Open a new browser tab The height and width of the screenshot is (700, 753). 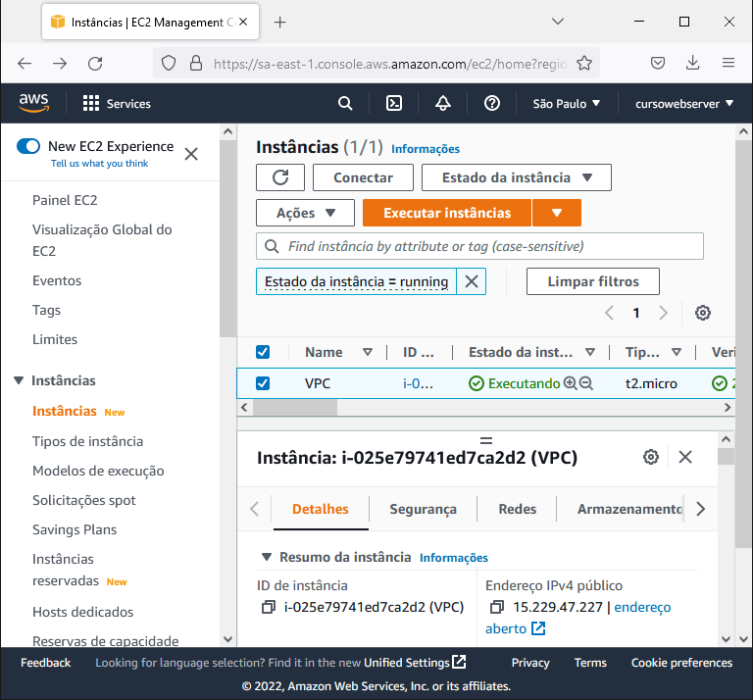(x=280, y=23)
